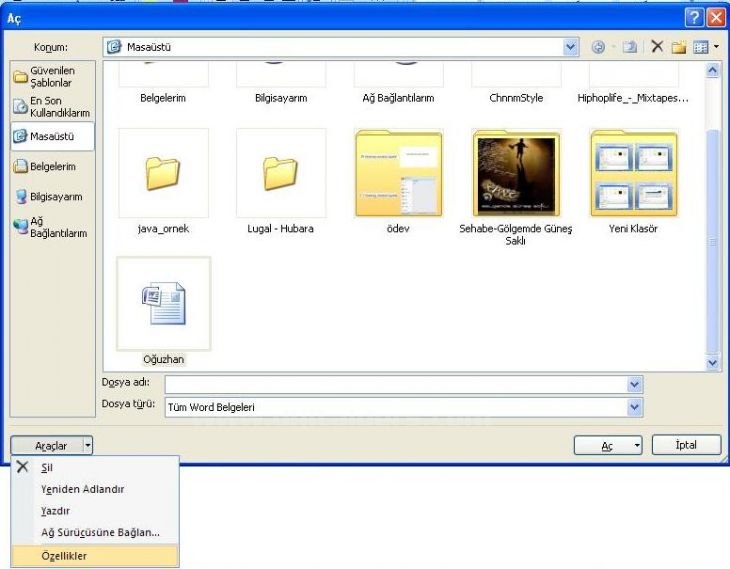
Task: Select Sehabe-Gölgemde Güneş Saklı folder
Action: point(516,173)
